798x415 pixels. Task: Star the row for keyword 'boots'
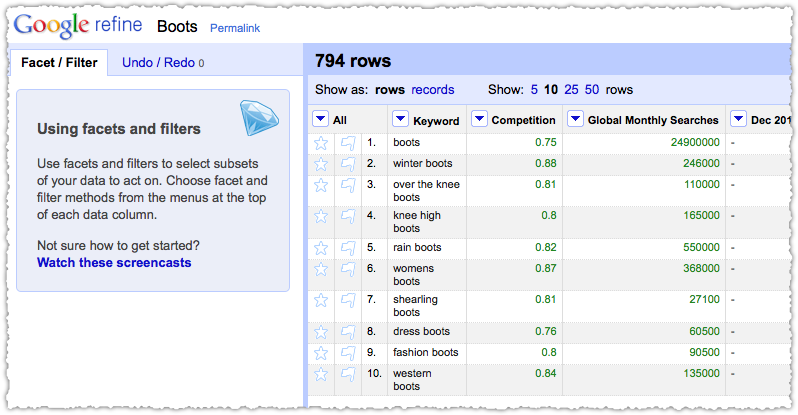coord(321,143)
